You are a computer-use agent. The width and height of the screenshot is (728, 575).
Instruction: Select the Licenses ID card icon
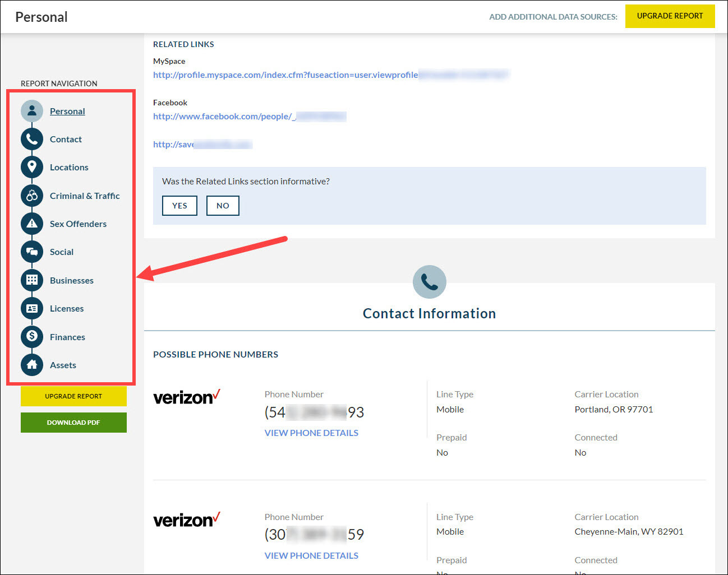tap(32, 308)
